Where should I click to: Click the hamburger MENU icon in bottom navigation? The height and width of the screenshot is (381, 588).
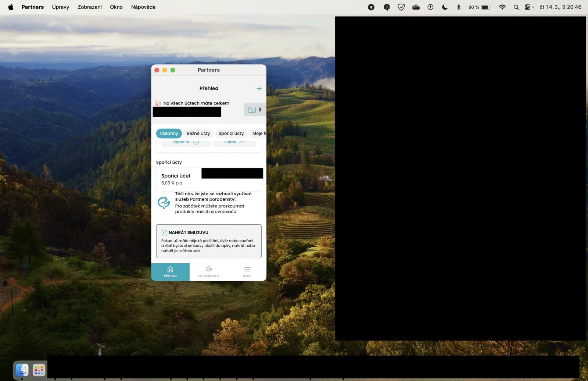tap(247, 269)
